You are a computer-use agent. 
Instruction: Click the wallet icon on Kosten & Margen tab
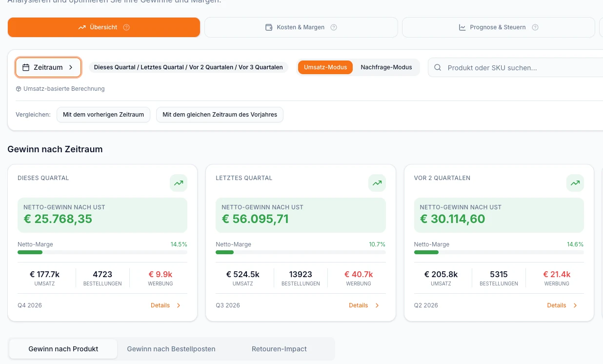point(268,27)
